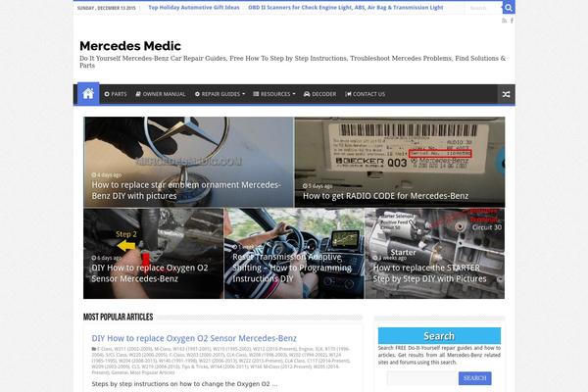588x392 pixels.
Task: Open the Owner Manual menu item
Action: pyautogui.click(x=161, y=94)
